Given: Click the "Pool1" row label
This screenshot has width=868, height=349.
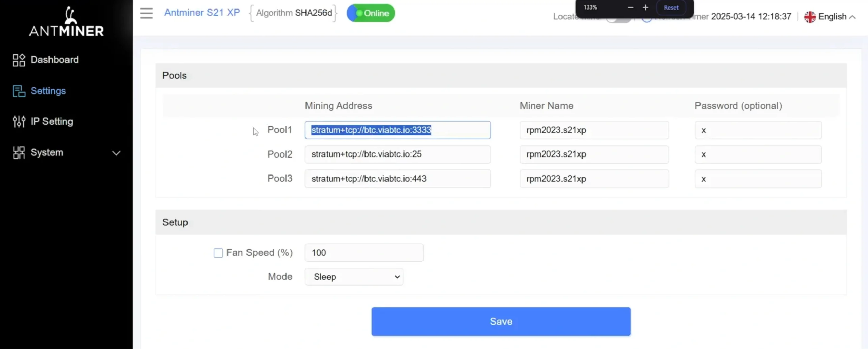Looking at the screenshot, I should click(x=279, y=130).
